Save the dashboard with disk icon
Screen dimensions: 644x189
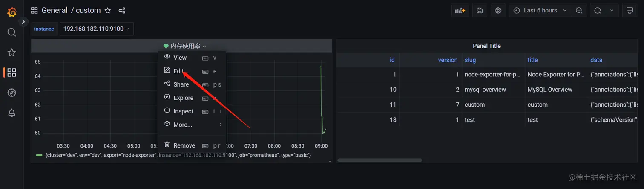tap(480, 10)
